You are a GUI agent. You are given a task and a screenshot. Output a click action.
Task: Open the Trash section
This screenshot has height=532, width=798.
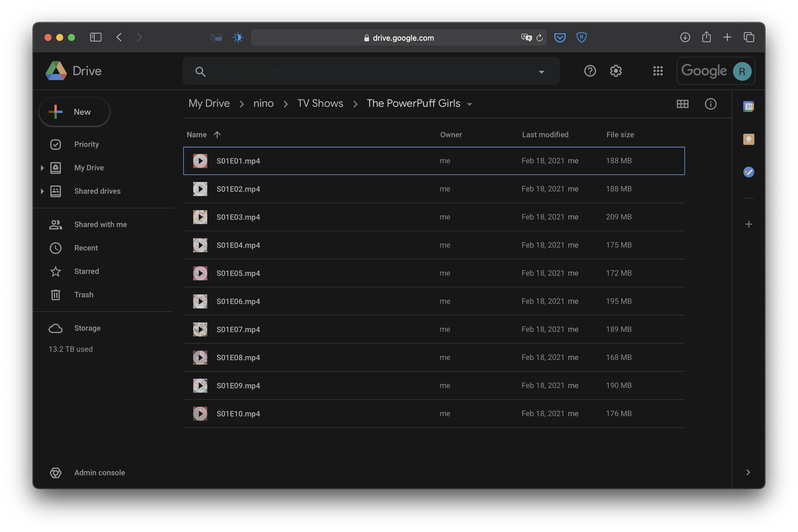click(x=83, y=295)
